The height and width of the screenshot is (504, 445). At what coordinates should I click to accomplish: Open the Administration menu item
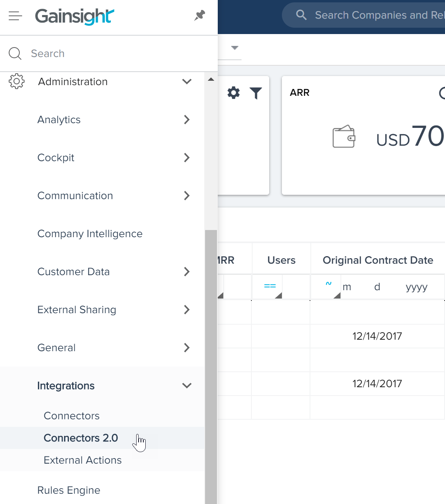(x=73, y=82)
